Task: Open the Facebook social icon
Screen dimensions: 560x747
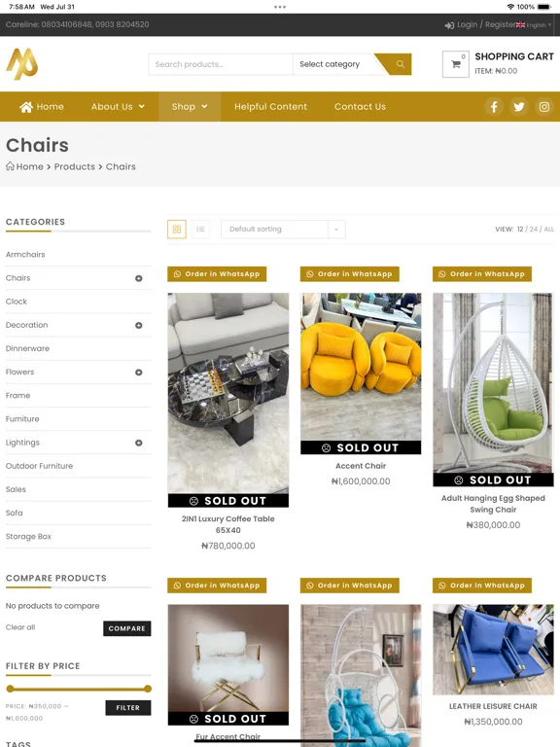Action: tap(494, 106)
